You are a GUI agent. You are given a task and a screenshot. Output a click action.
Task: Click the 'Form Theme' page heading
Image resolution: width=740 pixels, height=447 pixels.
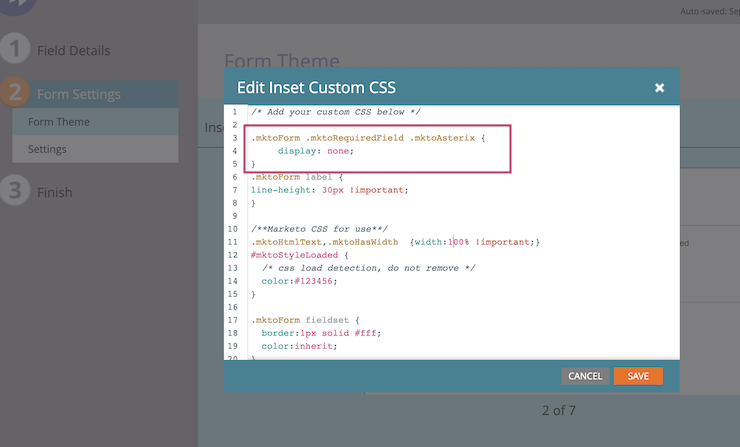pyautogui.click(x=282, y=60)
